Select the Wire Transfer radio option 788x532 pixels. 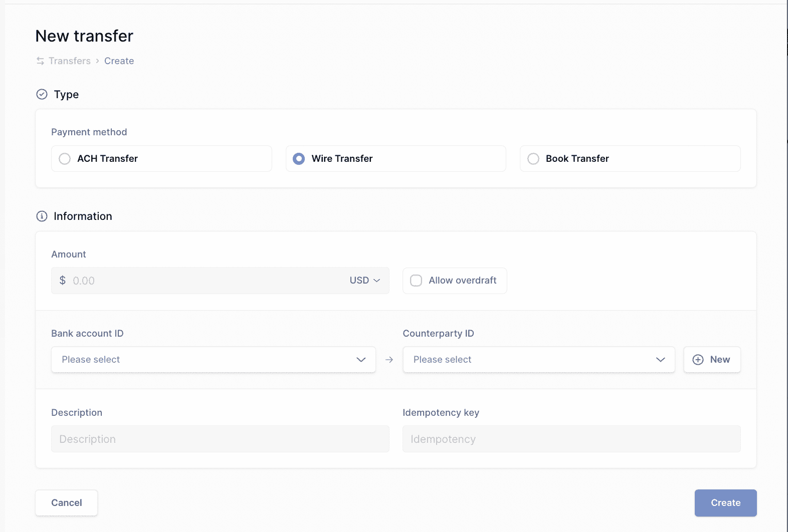(396, 158)
